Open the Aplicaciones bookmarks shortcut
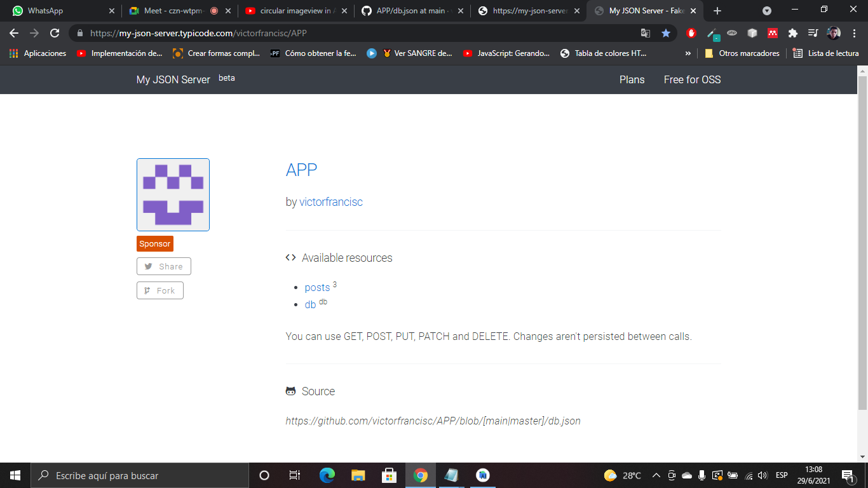Image resolution: width=868 pixels, height=488 pixels. click(38, 53)
